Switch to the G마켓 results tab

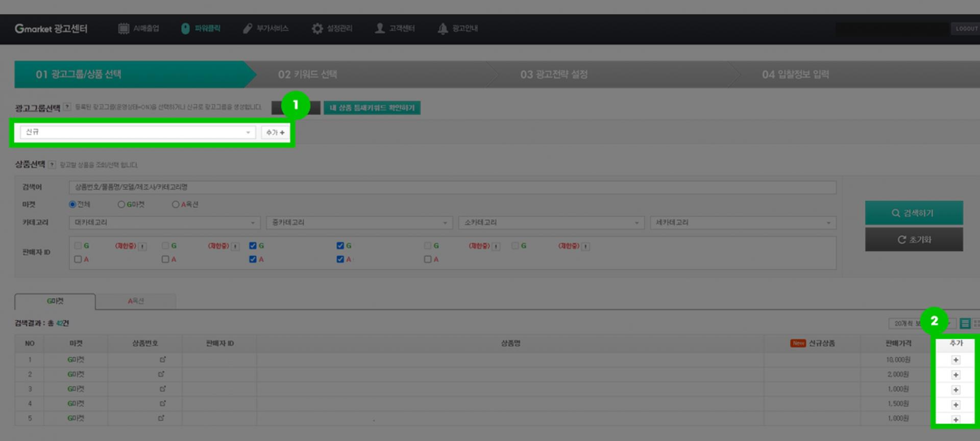coord(55,301)
